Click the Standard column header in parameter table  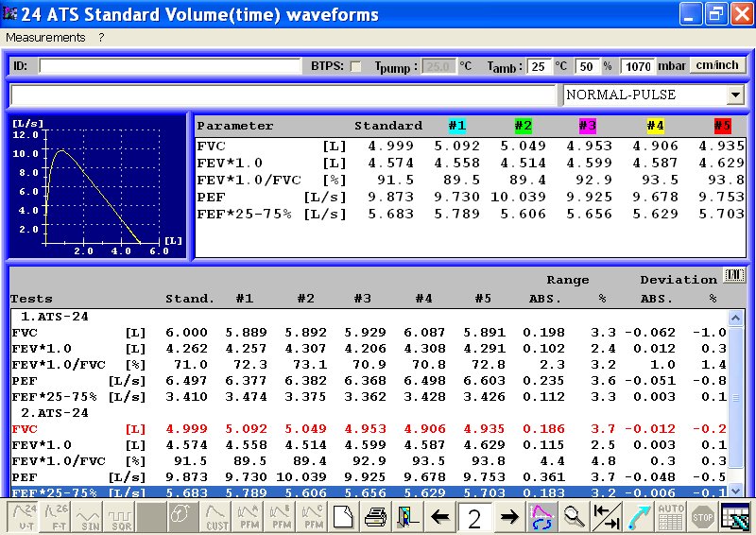pyautogui.click(x=388, y=126)
